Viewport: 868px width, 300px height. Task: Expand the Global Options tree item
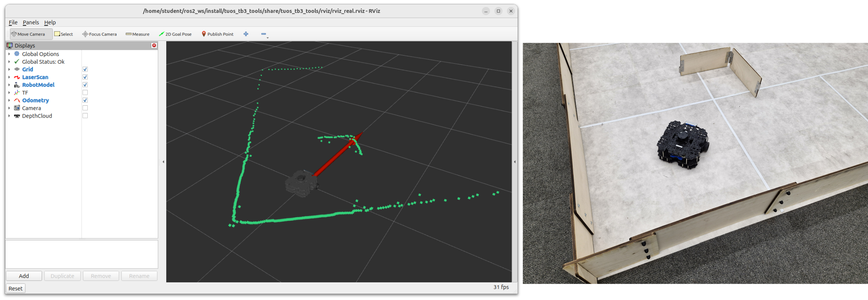click(x=9, y=54)
